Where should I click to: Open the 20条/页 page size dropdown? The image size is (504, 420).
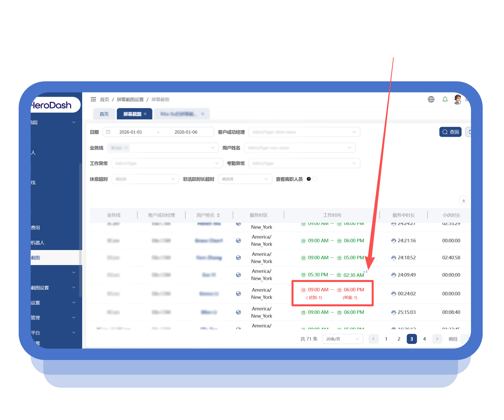343,339
